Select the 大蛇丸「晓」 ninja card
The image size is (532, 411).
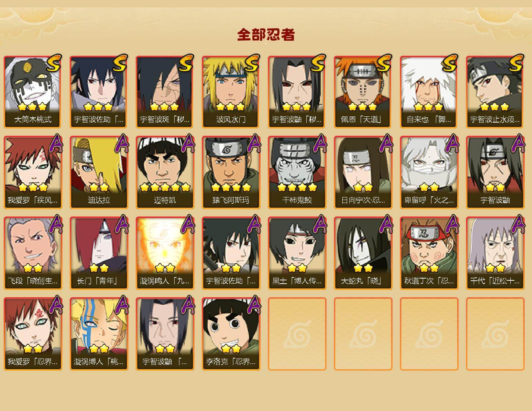click(x=363, y=253)
